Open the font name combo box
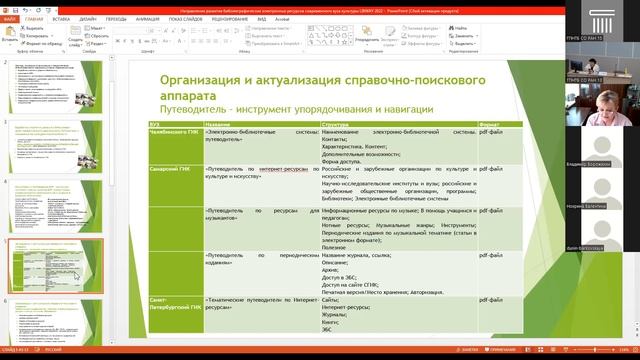This screenshot has height=360, width=640. pyautogui.click(x=130, y=31)
